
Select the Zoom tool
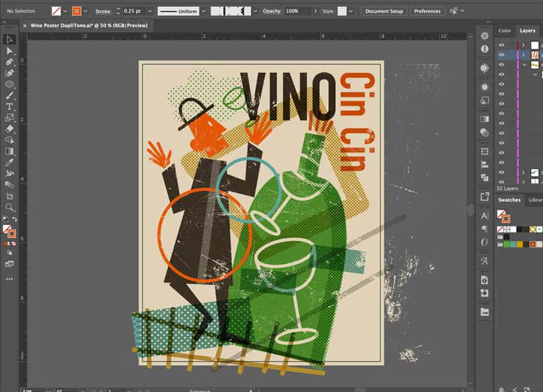pos(10,207)
